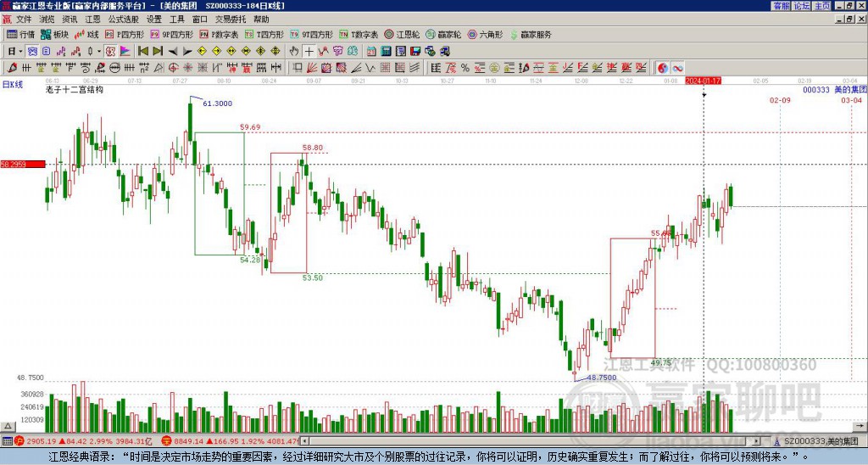Screen dimensions: 868x465
Task: Click the red target circle drawing tool
Action: coord(173,68)
